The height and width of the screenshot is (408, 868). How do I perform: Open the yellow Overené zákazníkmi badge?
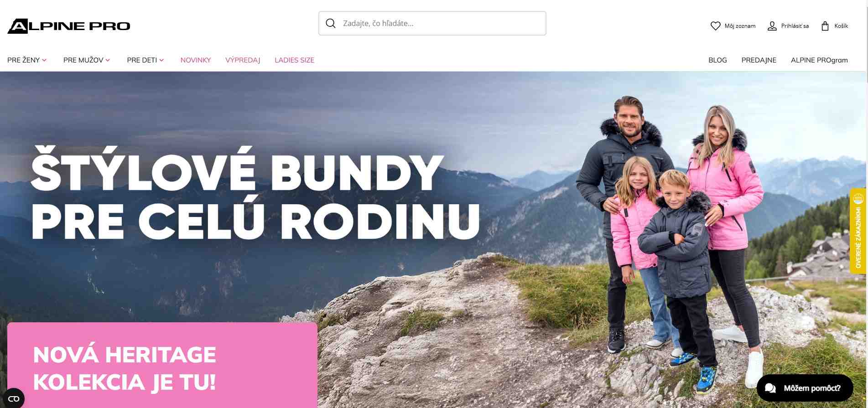point(858,231)
